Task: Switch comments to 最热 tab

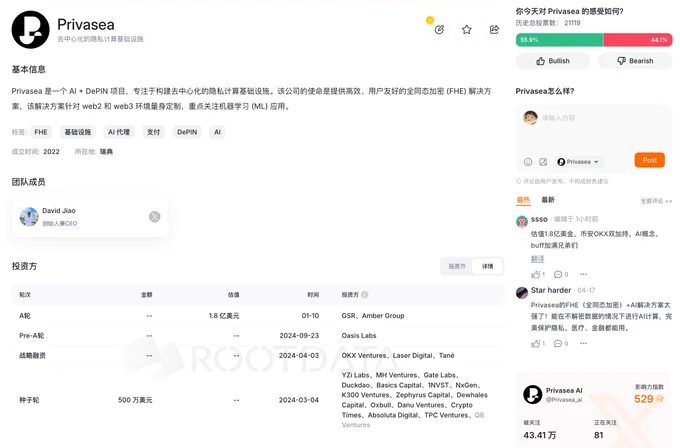Action: point(523,200)
